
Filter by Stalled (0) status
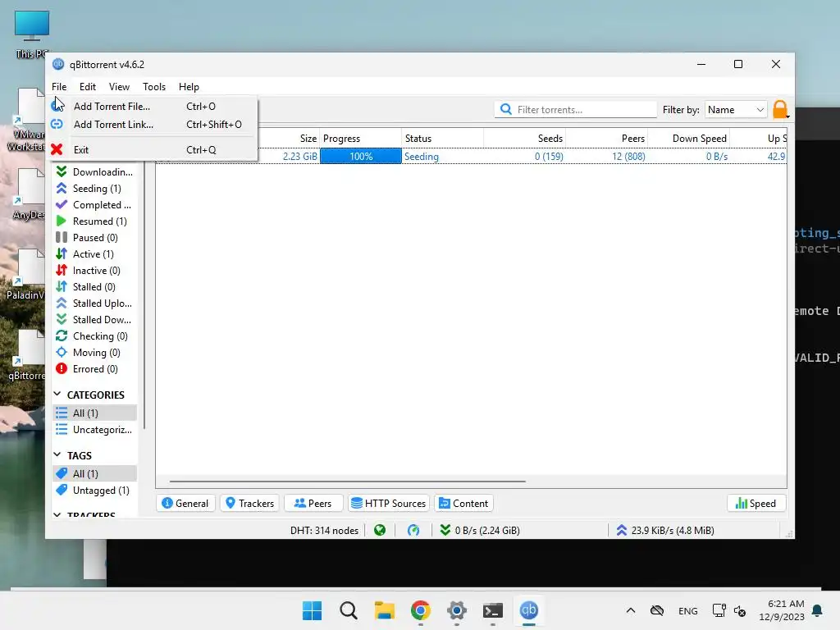point(95,287)
